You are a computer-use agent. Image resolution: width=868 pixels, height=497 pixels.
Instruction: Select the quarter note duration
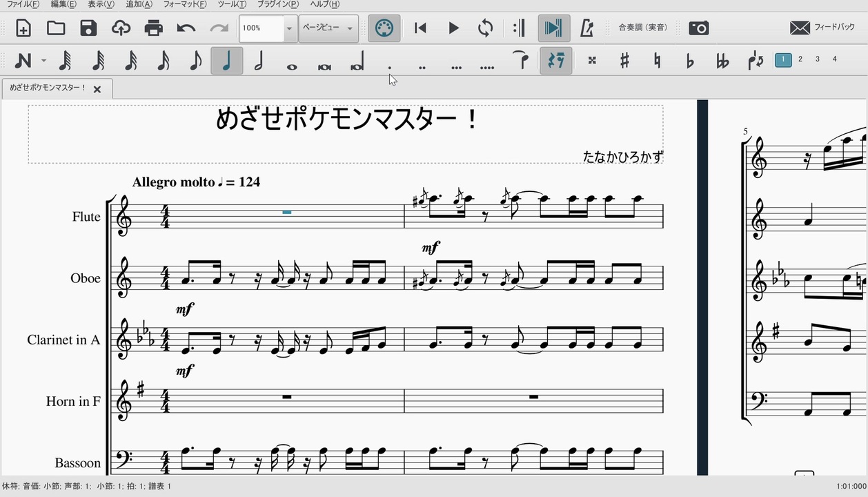click(x=227, y=61)
